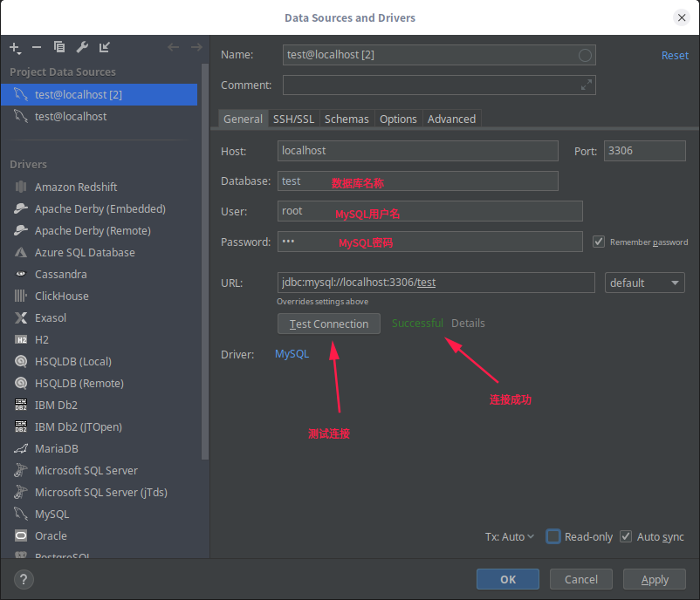Click in the User input field

click(x=430, y=211)
